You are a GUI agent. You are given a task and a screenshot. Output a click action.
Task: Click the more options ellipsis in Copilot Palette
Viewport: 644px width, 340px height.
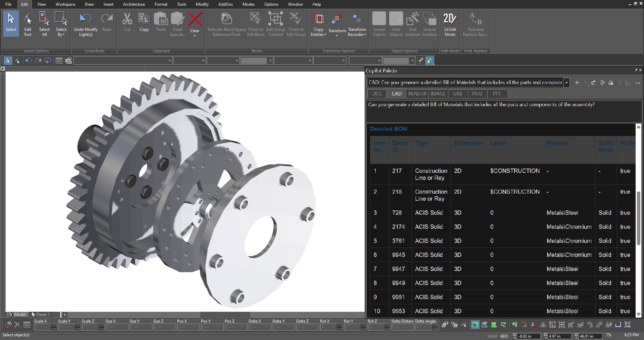(x=638, y=83)
